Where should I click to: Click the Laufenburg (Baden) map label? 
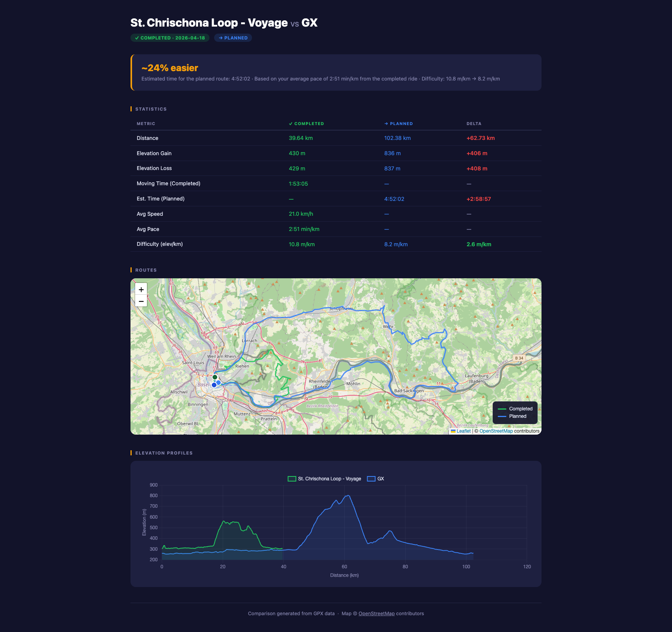477,378
